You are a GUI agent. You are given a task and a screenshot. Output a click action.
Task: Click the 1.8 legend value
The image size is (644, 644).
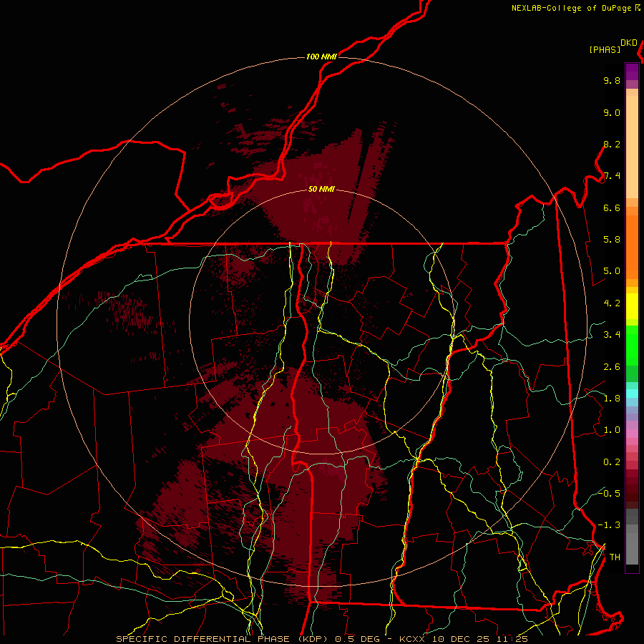(612, 399)
